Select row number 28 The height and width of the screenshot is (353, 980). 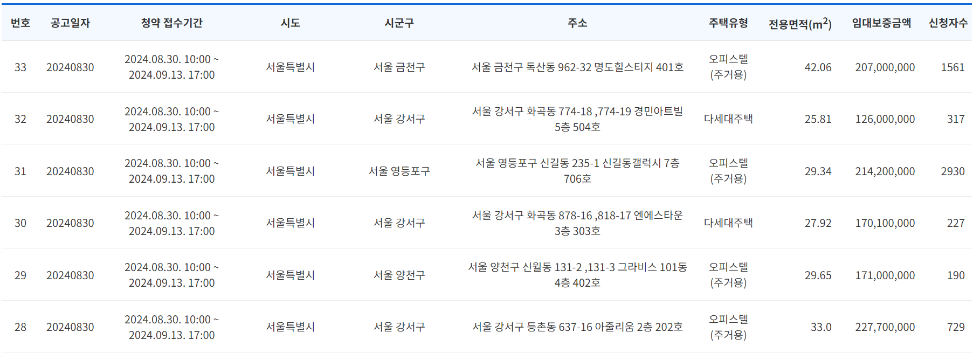pos(20,327)
